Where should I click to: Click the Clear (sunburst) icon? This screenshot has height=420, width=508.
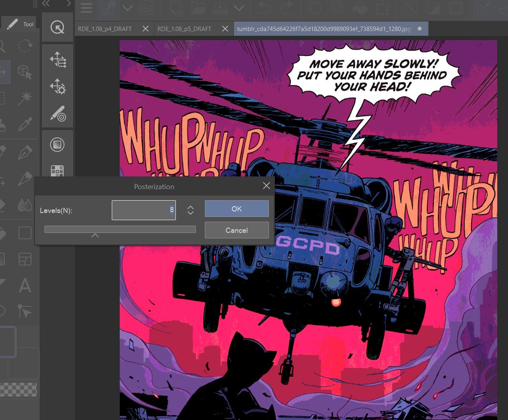(316, 8)
